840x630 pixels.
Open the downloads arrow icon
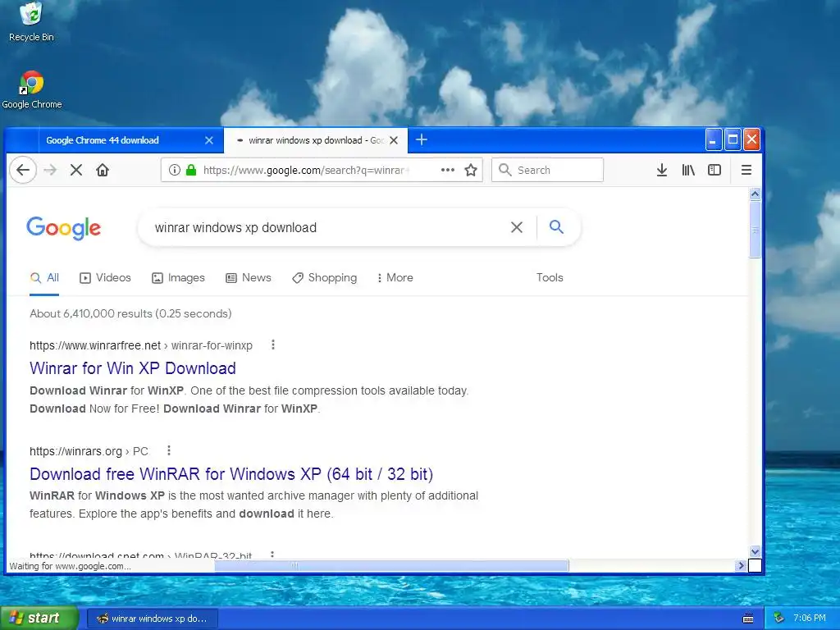[662, 171]
